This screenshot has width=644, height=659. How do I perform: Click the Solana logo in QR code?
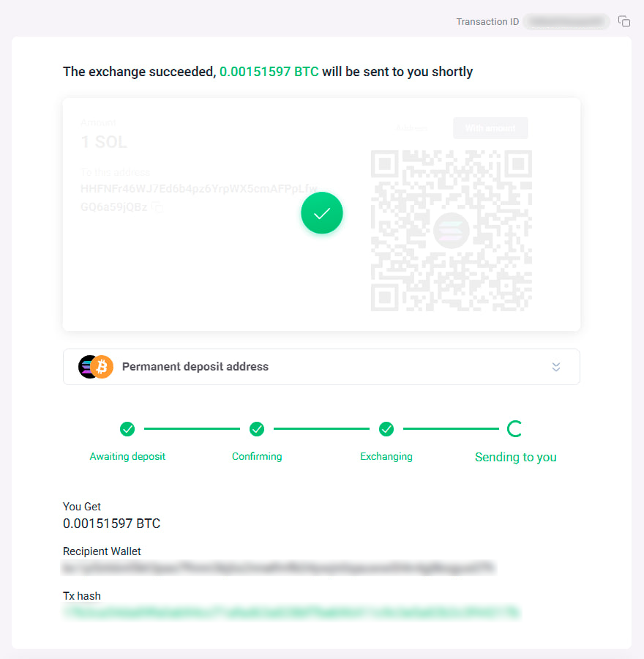(452, 231)
